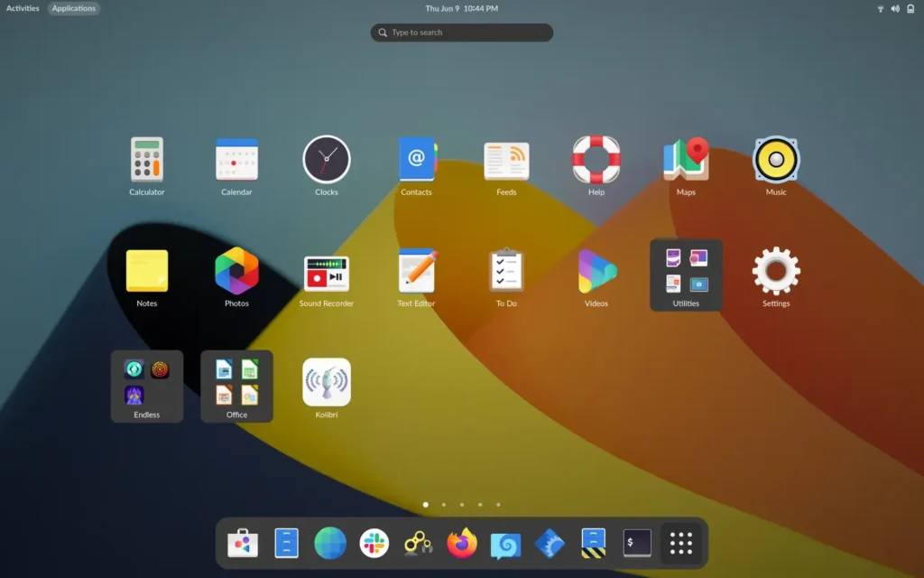Click the Show Apps grid button

tap(680, 543)
